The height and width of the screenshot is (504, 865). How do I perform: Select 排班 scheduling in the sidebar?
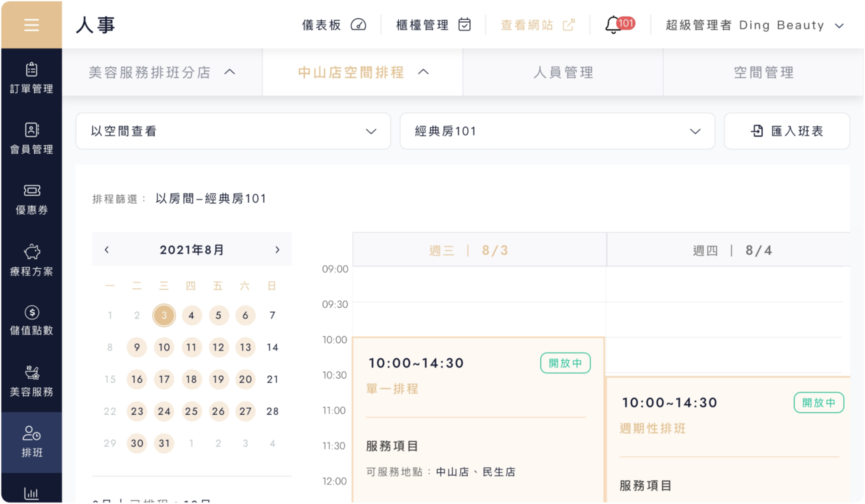point(31,442)
